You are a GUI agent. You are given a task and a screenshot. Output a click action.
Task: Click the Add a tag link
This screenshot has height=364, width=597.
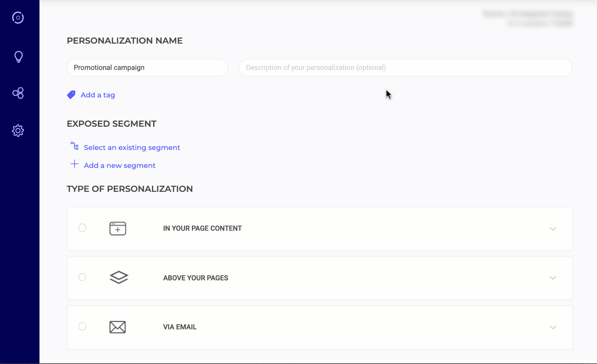pos(98,95)
